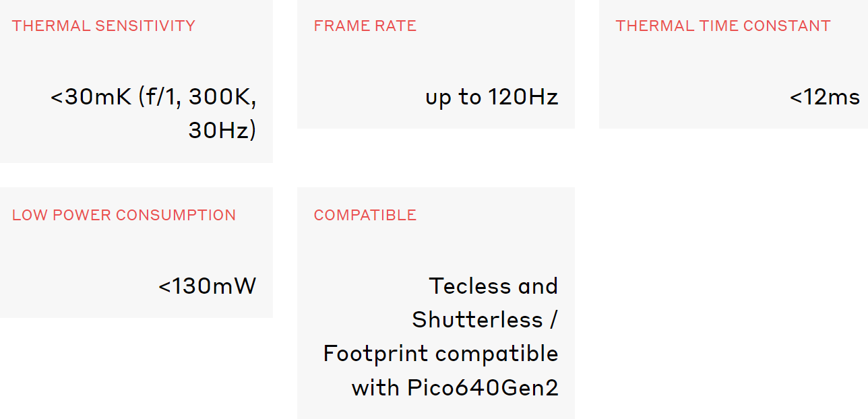Click the LOW POWER CONSUMPTION heading
This screenshot has height=419, width=868.
click(124, 216)
